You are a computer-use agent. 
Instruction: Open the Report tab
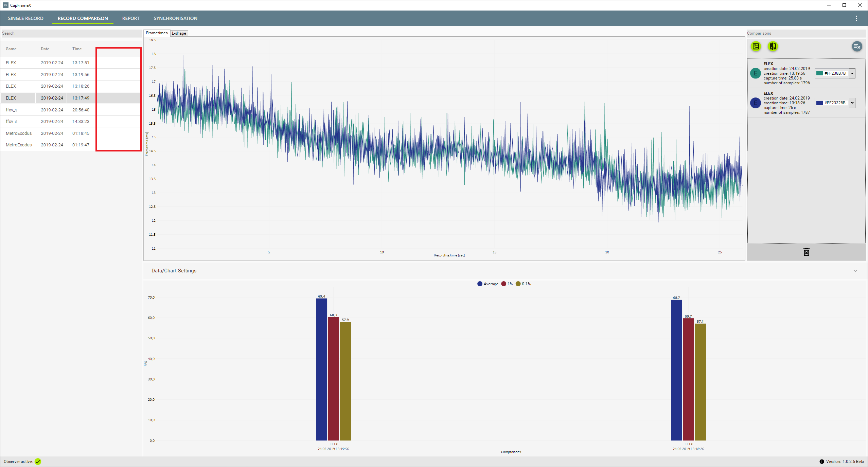131,18
